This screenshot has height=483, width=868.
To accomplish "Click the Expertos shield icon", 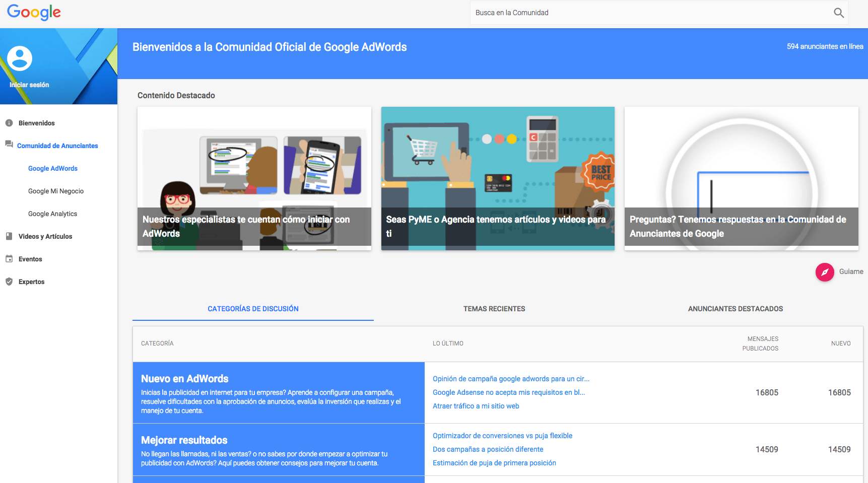I will point(9,282).
